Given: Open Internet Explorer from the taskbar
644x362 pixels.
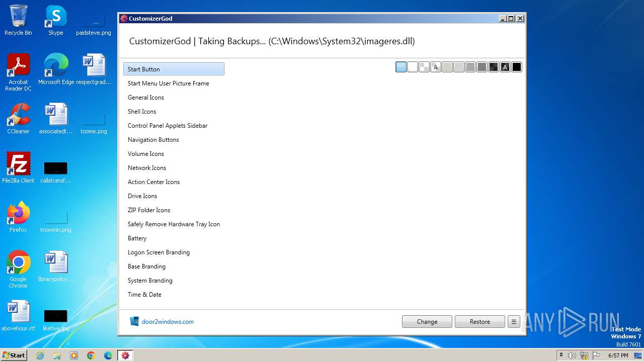Looking at the screenshot, I should pos(40,355).
